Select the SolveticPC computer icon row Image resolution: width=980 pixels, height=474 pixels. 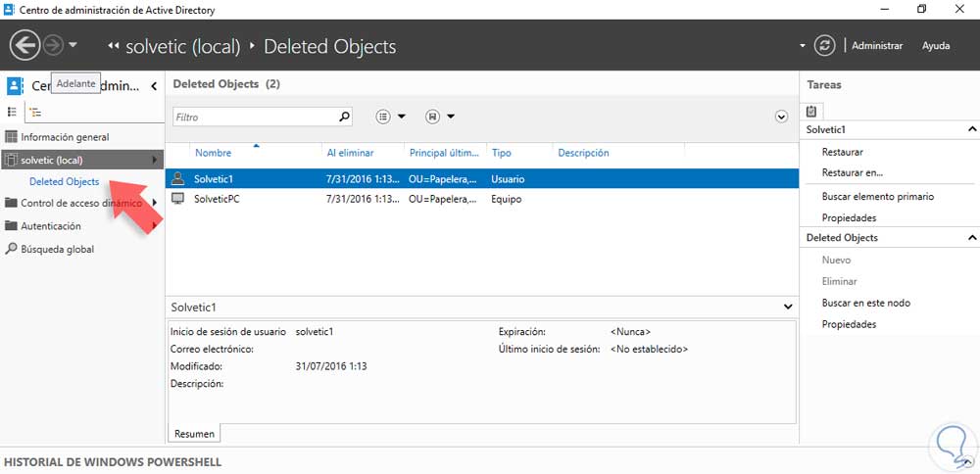[x=177, y=199]
